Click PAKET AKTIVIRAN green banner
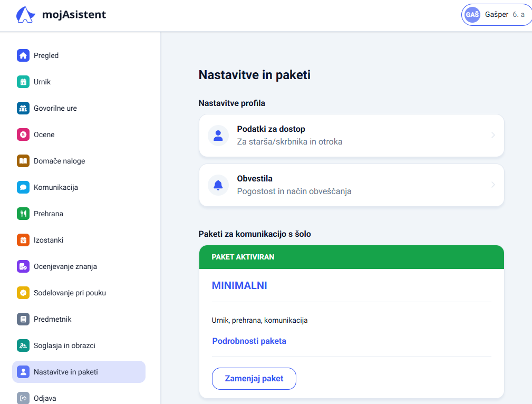The height and width of the screenshot is (404, 532). [x=352, y=257]
